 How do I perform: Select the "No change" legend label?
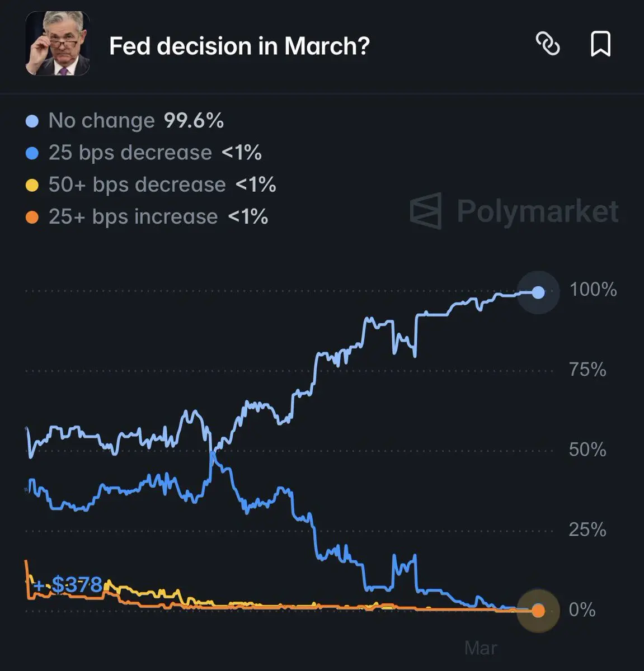coord(101,121)
